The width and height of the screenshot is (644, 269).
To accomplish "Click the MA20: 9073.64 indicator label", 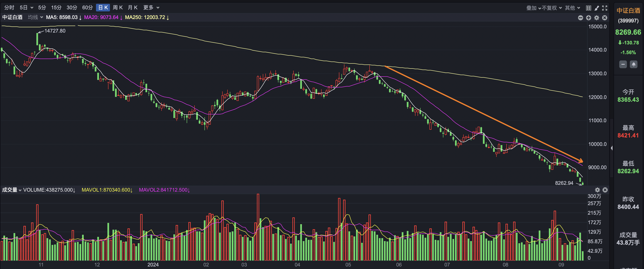I will pyautogui.click(x=103, y=17).
